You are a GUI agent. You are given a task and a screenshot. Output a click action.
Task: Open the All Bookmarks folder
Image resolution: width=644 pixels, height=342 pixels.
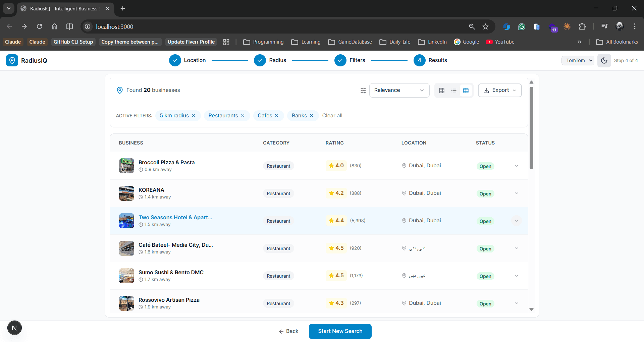(x=617, y=42)
